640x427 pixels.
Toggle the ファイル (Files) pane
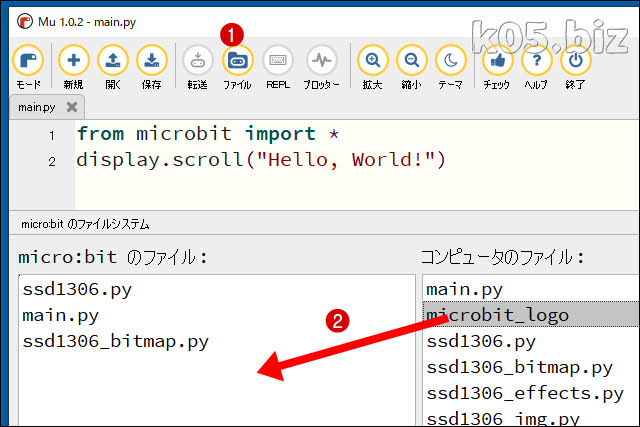(x=238, y=68)
